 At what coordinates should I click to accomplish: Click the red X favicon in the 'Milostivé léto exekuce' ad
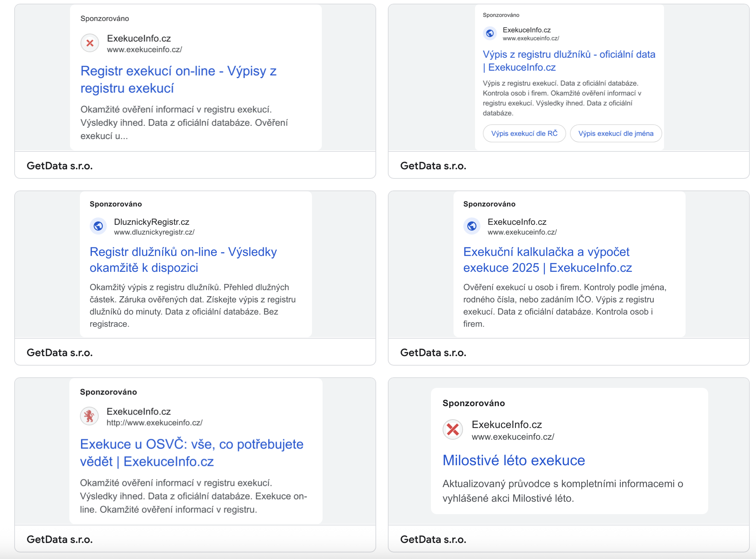tap(453, 429)
